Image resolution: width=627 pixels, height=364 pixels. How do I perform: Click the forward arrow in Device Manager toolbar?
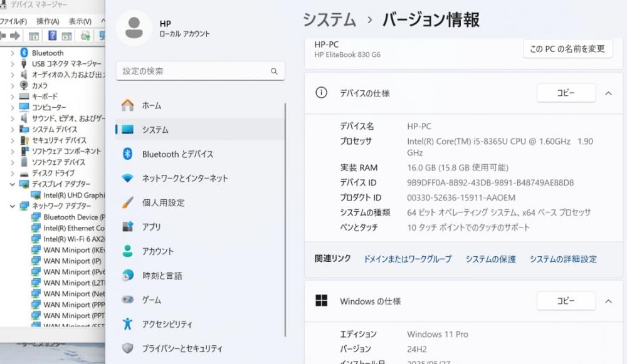(15, 36)
